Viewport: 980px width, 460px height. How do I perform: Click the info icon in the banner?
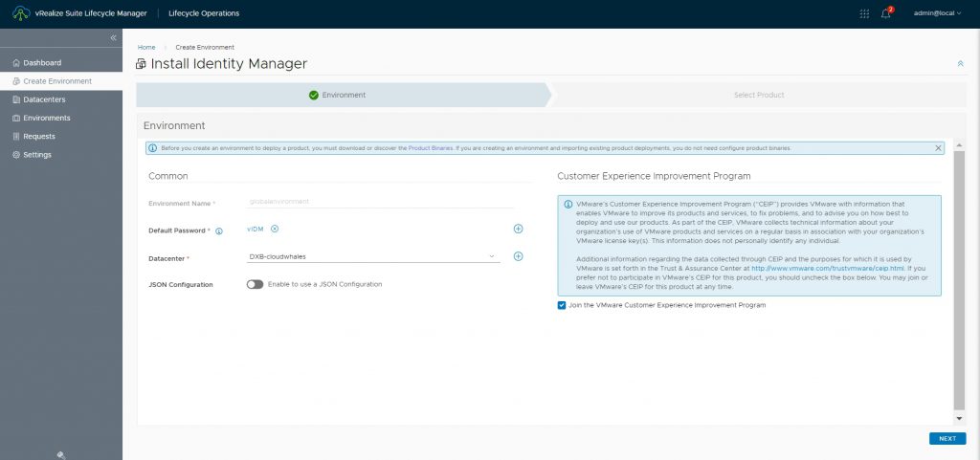click(153, 148)
